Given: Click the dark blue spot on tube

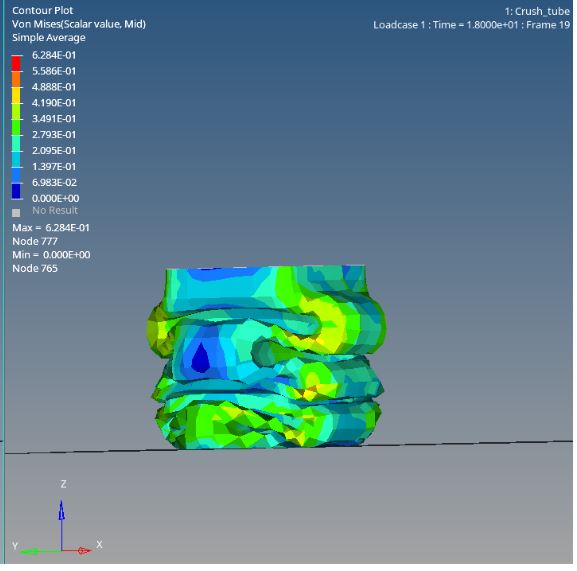Looking at the screenshot, I should click(x=201, y=357).
